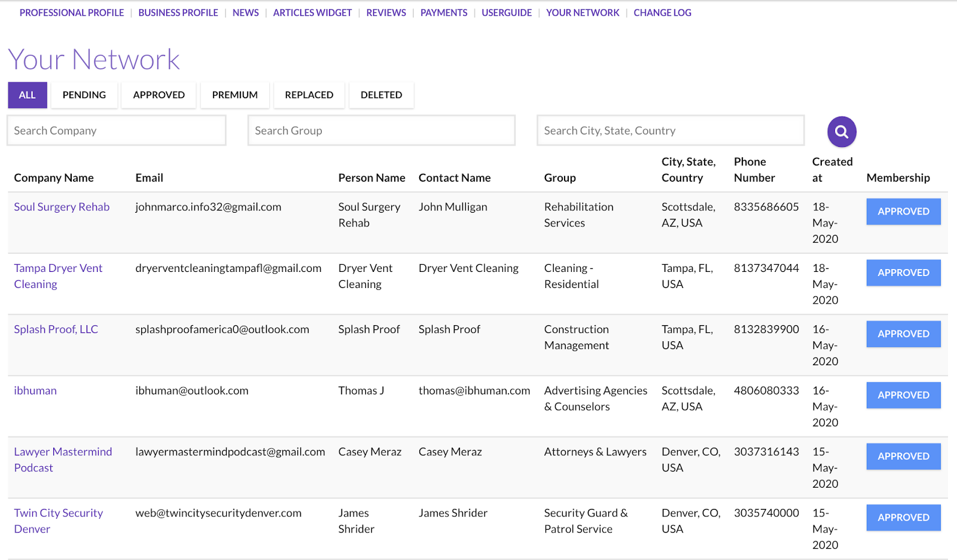Focus the Search City, State, Country field
This screenshot has width=957, height=560.
pyautogui.click(x=670, y=130)
